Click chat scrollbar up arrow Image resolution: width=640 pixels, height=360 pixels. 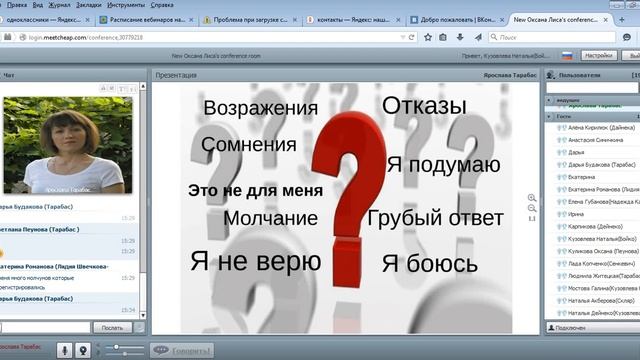point(143,86)
